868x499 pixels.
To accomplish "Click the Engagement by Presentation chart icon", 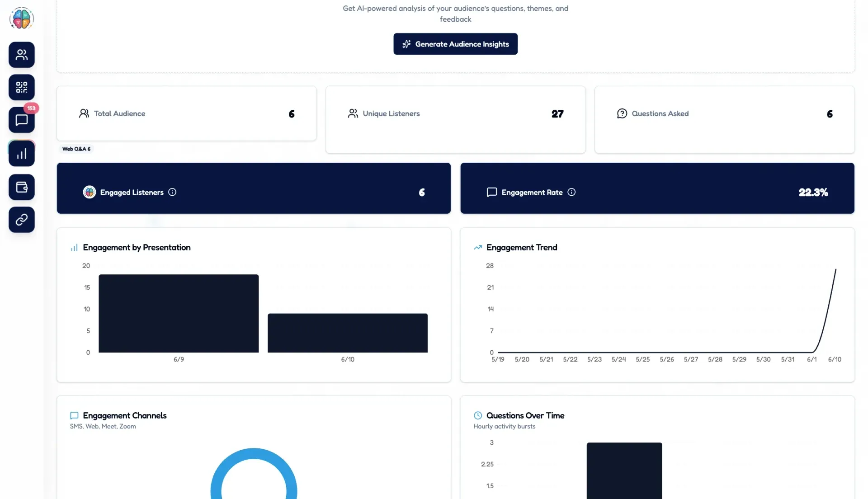I will coord(74,248).
